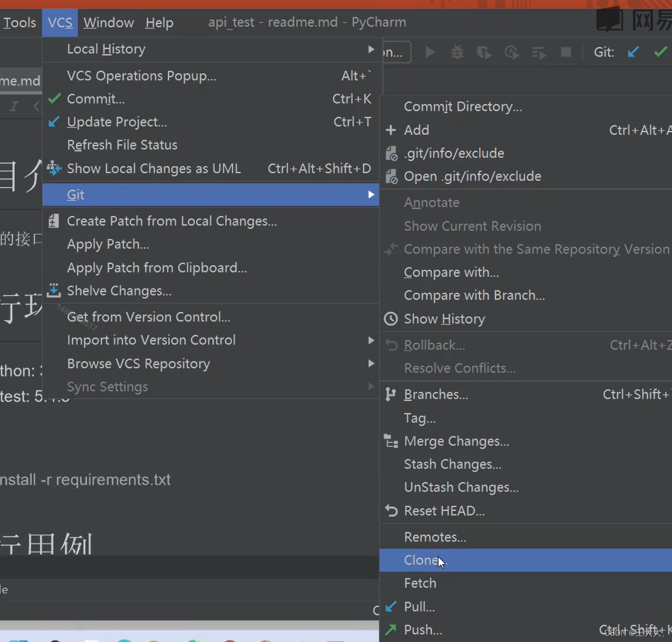This screenshot has height=642, width=672.
Task: Choose VCS Operations Popup
Action: click(x=211, y=76)
